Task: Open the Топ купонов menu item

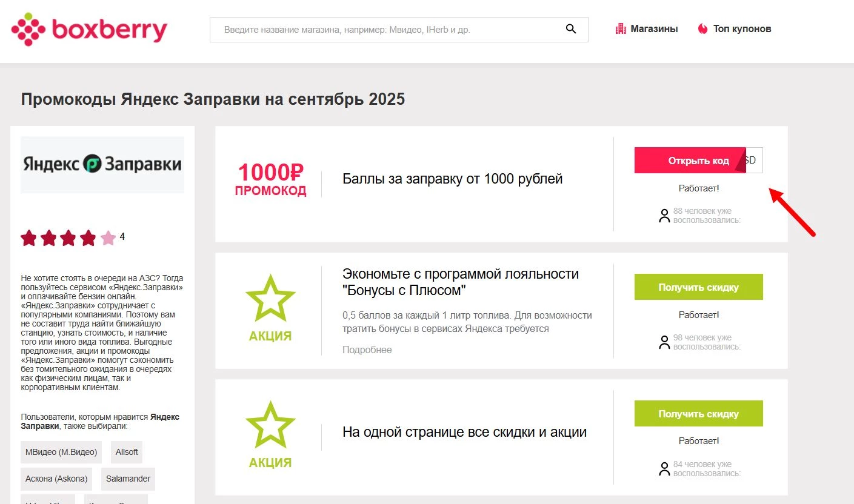Action: click(742, 28)
